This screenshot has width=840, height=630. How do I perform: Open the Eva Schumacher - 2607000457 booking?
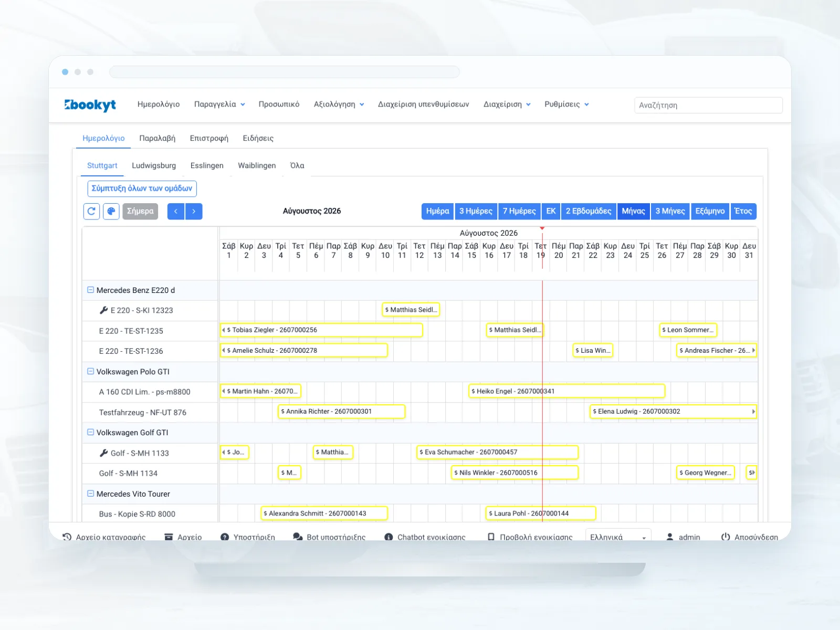point(498,452)
